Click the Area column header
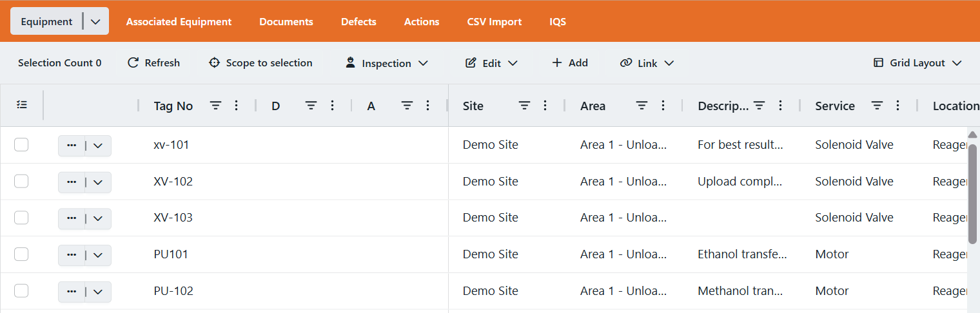This screenshot has height=313, width=980. click(593, 106)
